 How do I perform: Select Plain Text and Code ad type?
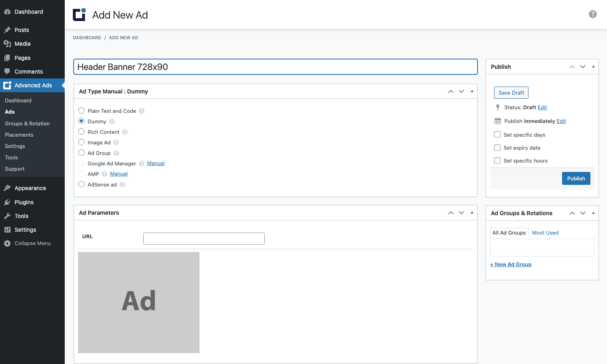pyautogui.click(x=81, y=110)
